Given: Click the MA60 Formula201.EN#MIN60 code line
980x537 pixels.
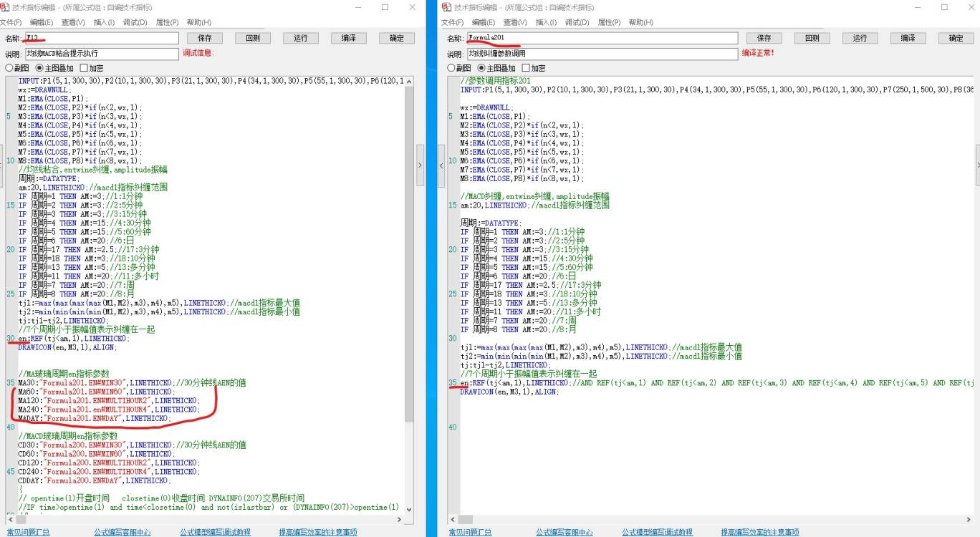Looking at the screenshot, I should pos(97,392).
